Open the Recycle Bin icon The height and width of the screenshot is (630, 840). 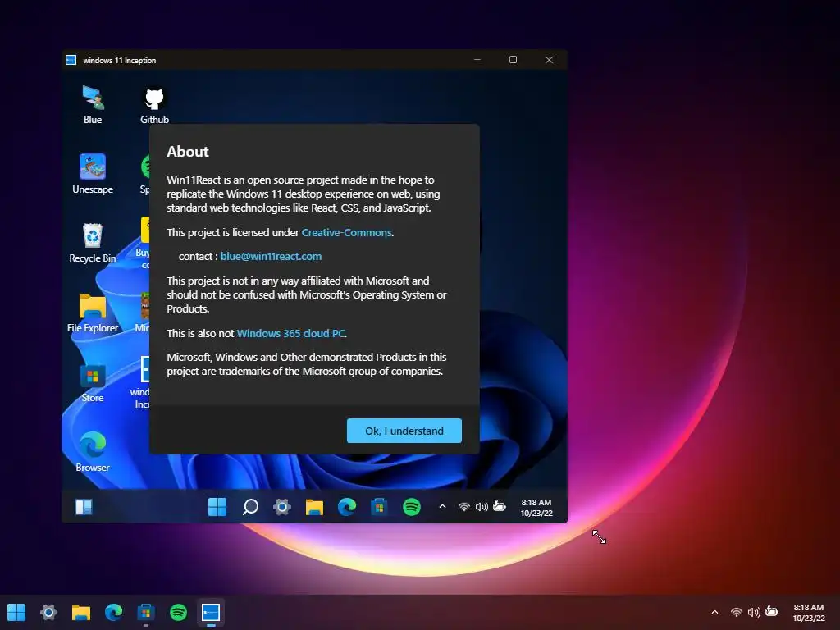click(93, 243)
